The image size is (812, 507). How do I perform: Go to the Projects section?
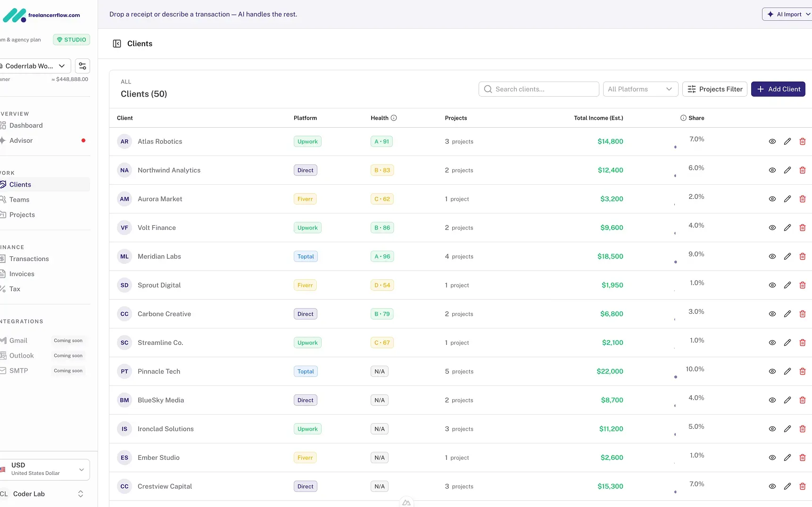[x=22, y=214]
